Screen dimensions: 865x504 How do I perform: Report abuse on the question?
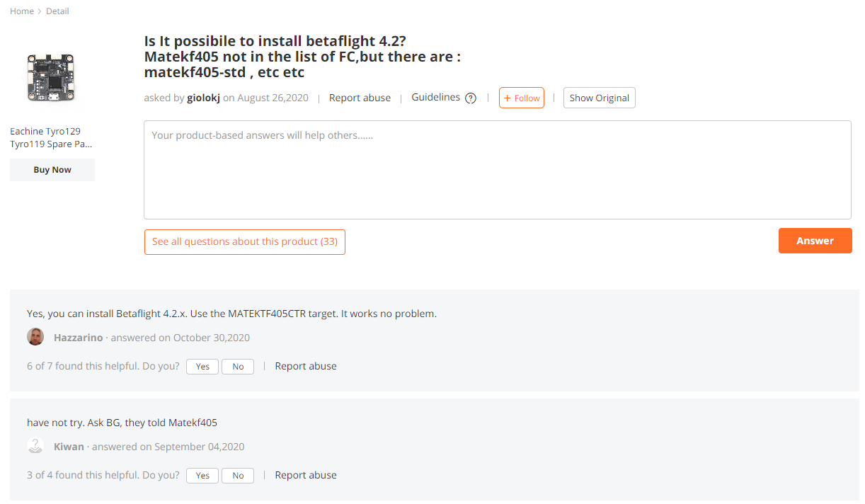point(360,98)
